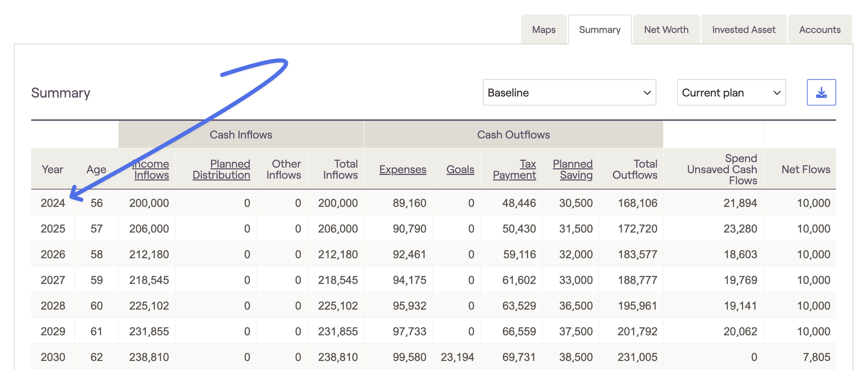This screenshot has height=370, width=868.
Task: Select the 2024 year row cell
Action: coord(53,203)
